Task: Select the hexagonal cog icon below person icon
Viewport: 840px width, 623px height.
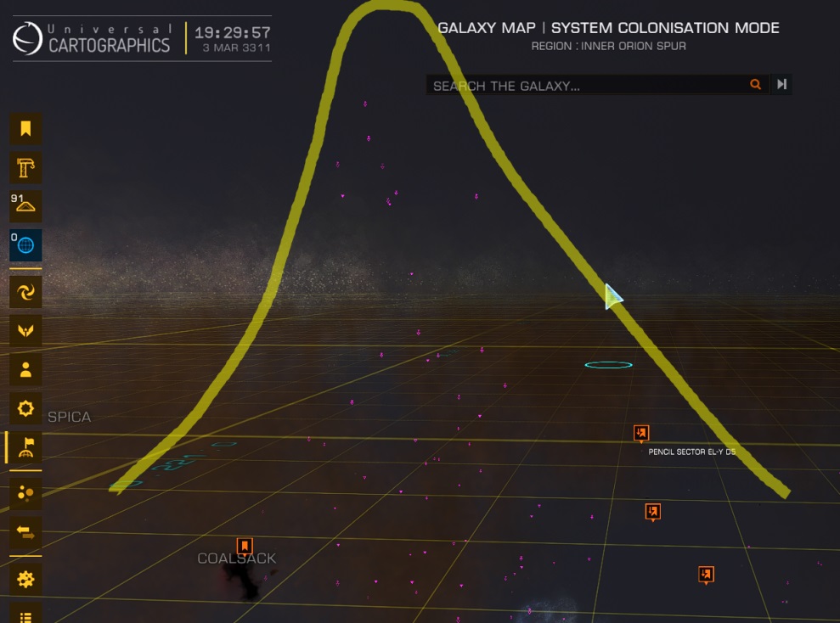Action: (25, 408)
